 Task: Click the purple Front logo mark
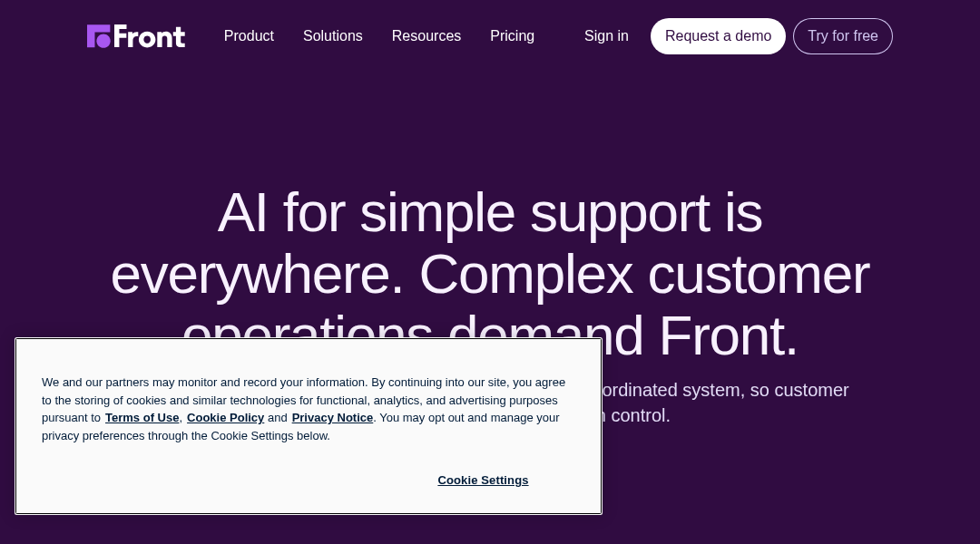(99, 36)
